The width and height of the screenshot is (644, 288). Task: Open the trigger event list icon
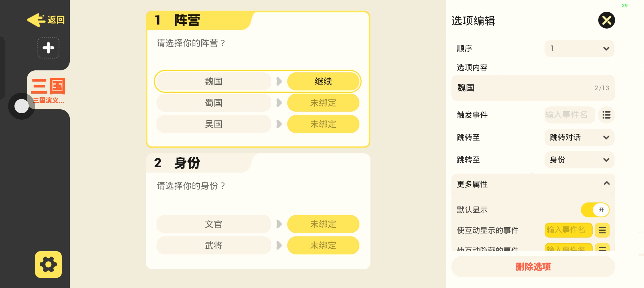[606, 115]
